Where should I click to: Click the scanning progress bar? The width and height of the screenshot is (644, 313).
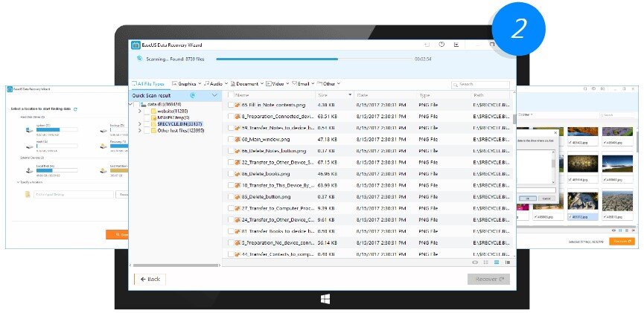click(314, 59)
